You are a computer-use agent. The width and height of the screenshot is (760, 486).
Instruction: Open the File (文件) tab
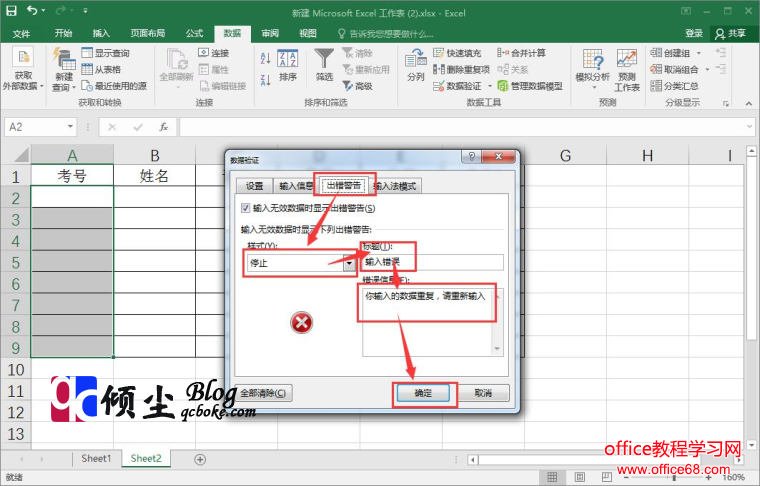pyautogui.click(x=21, y=33)
